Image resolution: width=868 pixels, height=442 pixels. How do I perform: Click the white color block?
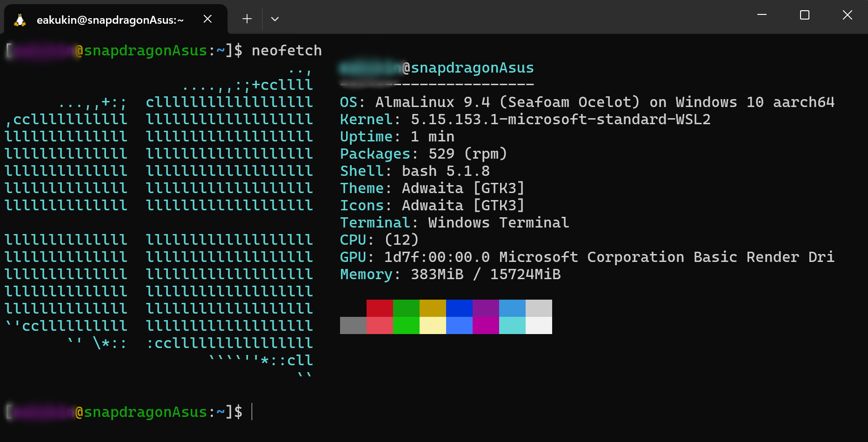tap(539, 325)
